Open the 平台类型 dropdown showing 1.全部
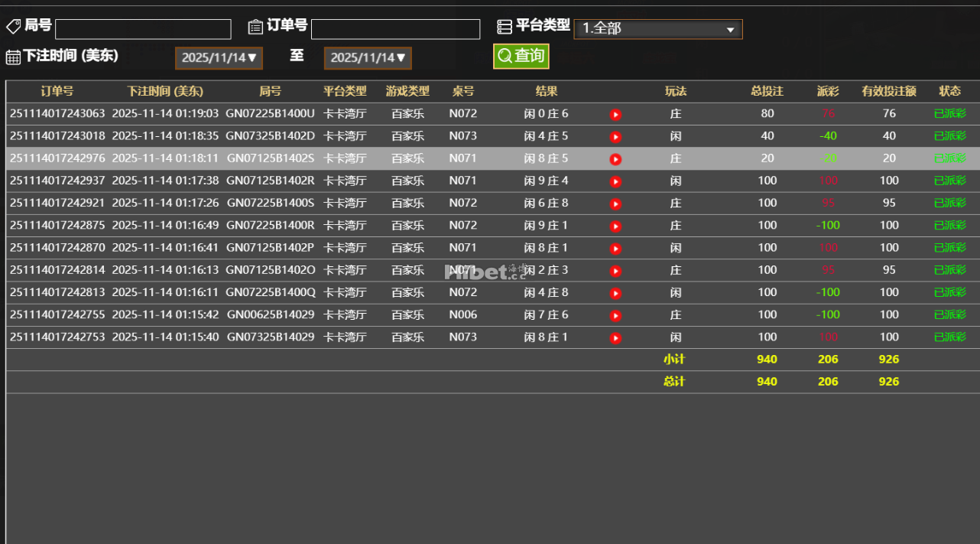 pos(657,29)
